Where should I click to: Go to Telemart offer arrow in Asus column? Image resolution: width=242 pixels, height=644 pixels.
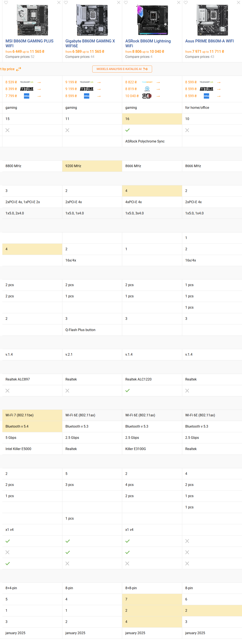[219, 82]
